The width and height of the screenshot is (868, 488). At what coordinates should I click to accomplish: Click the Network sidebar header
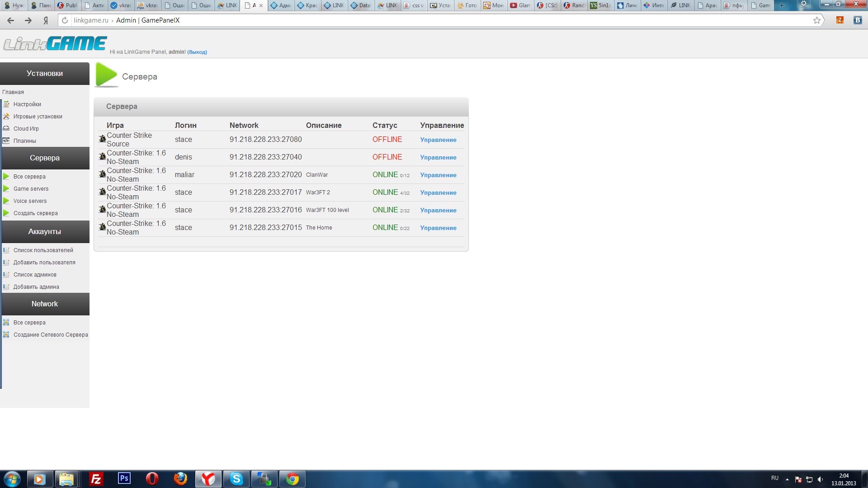(45, 304)
